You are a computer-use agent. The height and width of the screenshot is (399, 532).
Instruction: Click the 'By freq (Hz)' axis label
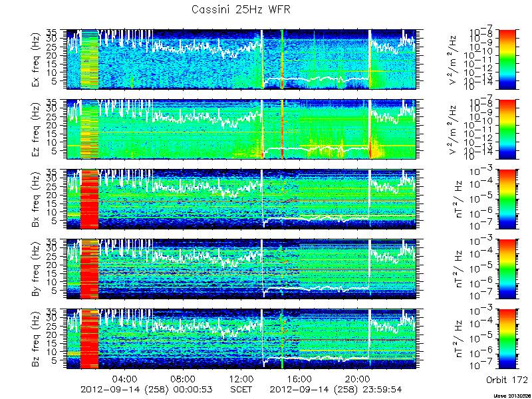(x=37, y=269)
